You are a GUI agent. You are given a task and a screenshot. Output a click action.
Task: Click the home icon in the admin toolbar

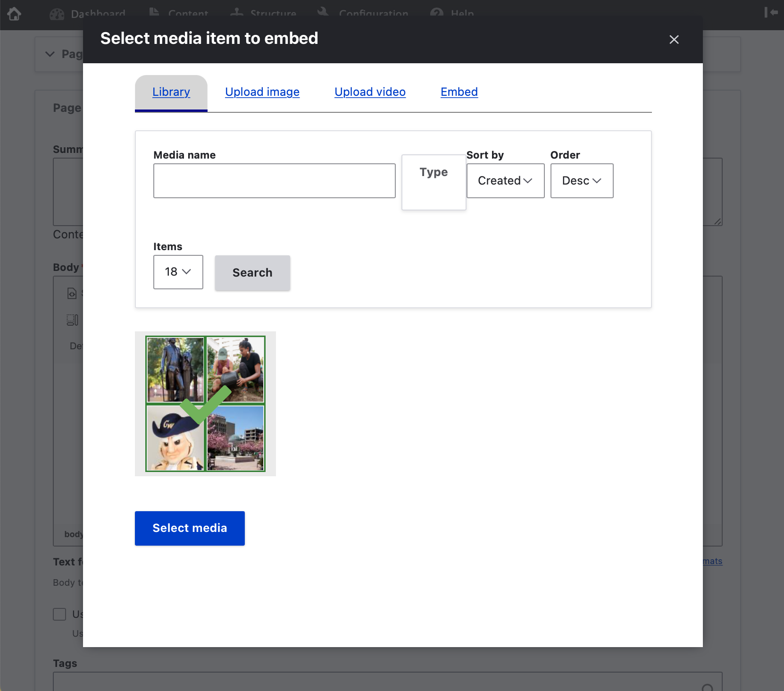pos(14,14)
